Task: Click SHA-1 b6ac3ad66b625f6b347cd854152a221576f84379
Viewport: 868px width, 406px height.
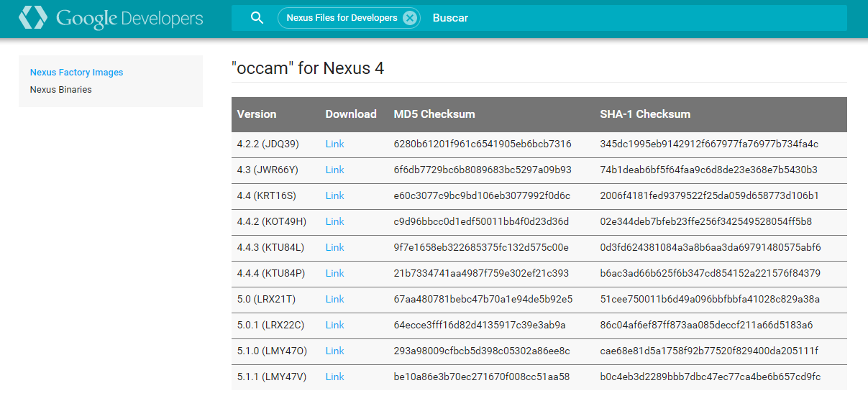Action: [710, 273]
